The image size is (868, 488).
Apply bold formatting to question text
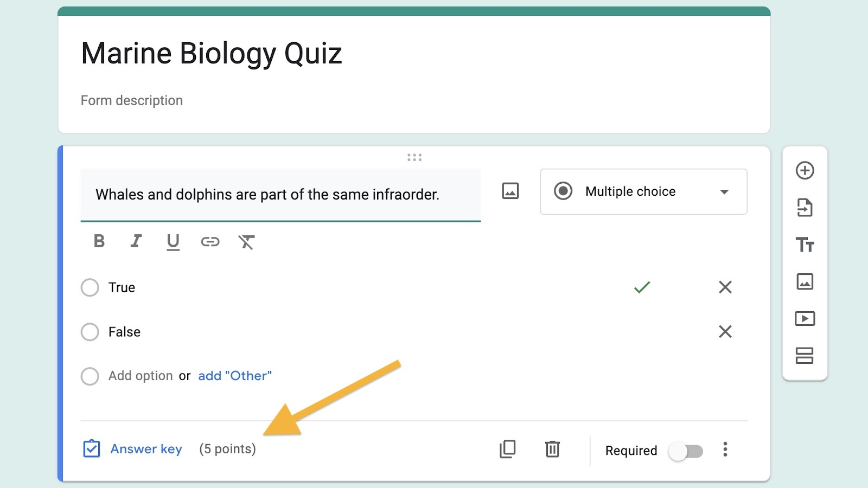(99, 241)
